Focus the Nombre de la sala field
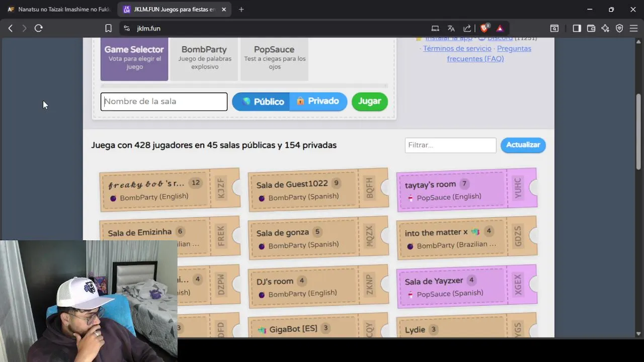Screen dimensions: 644x362 (x=164, y=102)
